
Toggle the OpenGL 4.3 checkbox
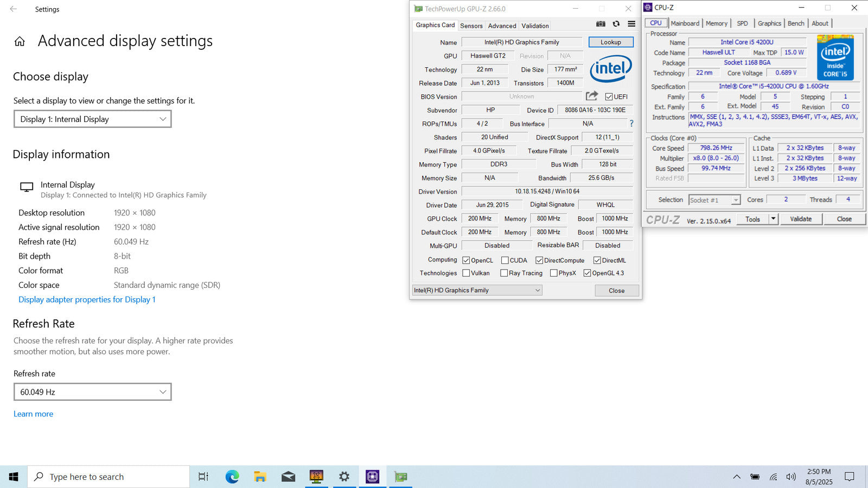pyautogui.click(x=587, y=273)
